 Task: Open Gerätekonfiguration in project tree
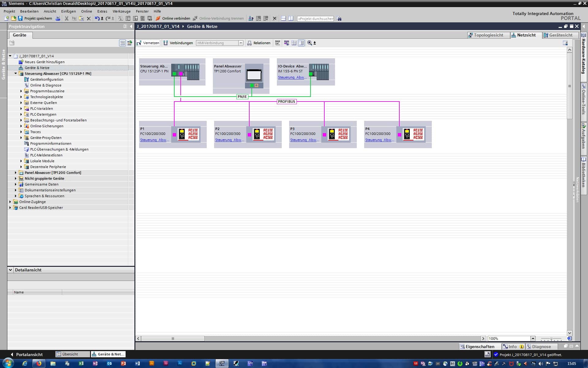click(x=47, y=79)
